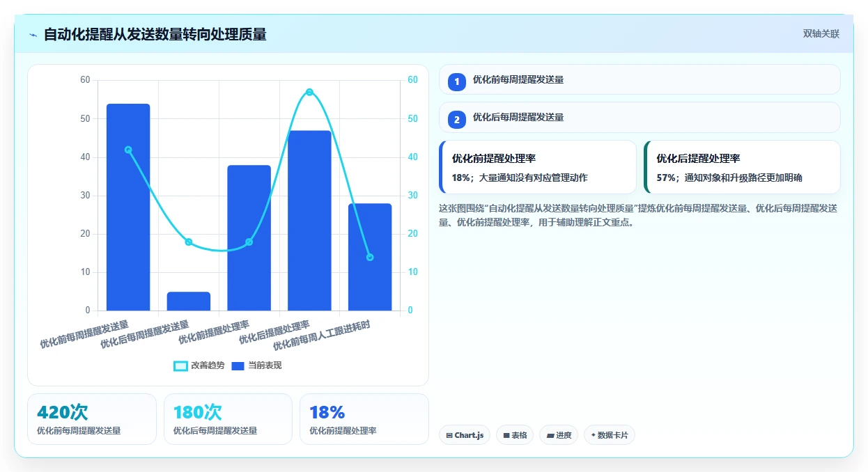The width and height of the screenshot is (868, 472).
Task: Click the 18% stat card
Action: 364,419
